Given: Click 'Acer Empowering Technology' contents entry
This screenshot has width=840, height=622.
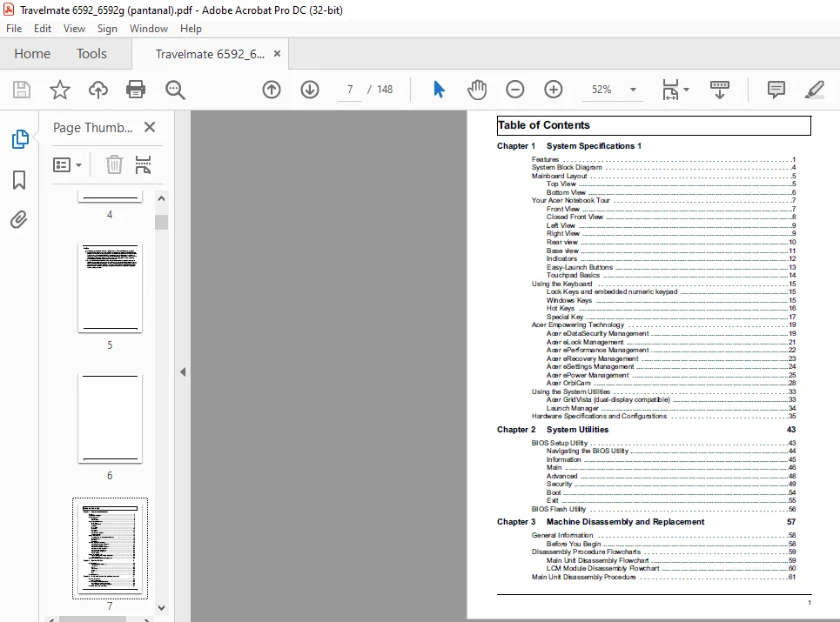Looking at the screenshot, I should (577, 324).
